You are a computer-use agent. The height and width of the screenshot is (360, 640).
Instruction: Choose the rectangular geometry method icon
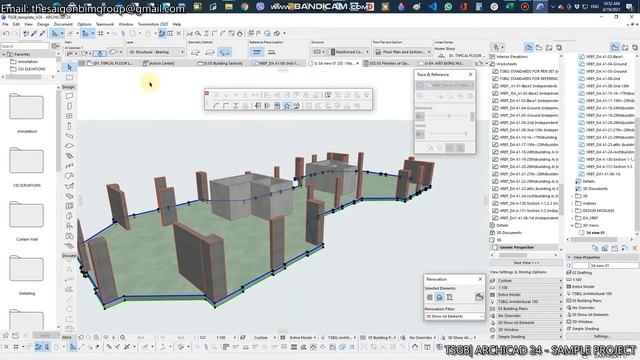(x=195, y=52)
